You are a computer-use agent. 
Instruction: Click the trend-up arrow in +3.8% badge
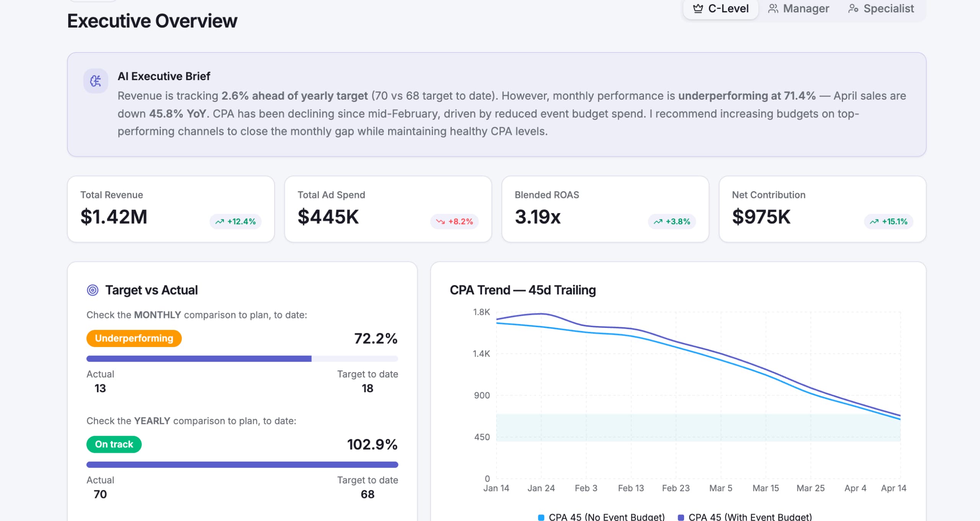point(658,222)
